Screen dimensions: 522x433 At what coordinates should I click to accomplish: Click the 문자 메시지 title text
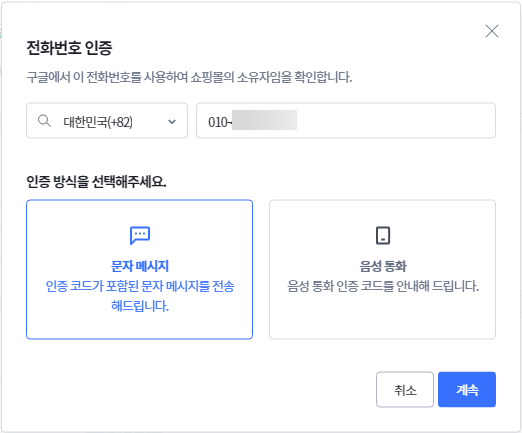140,266
